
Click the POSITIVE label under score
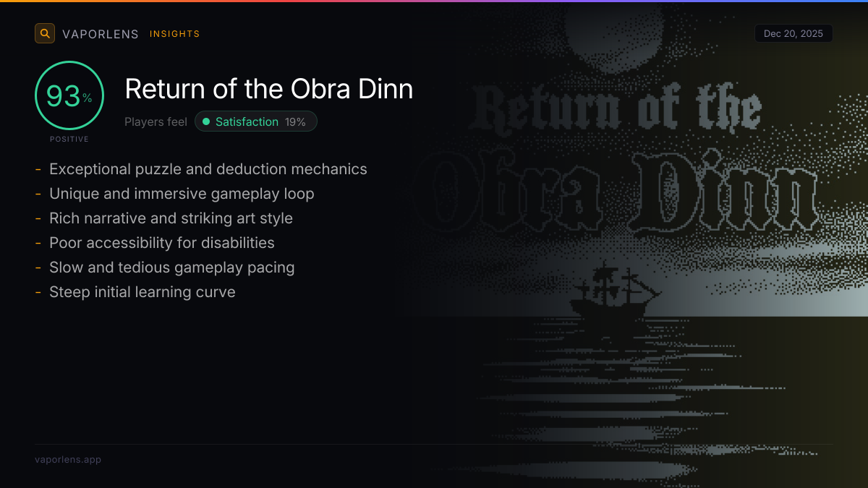[x=69, y=139]
